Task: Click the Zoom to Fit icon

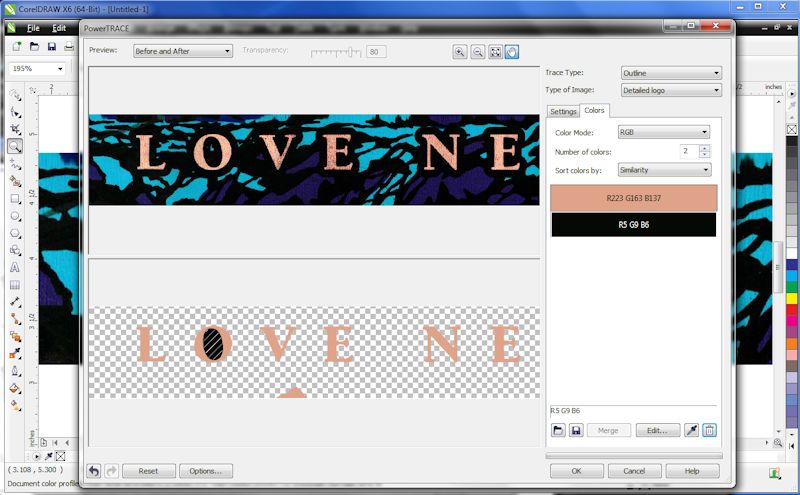Action: point(495,52)
